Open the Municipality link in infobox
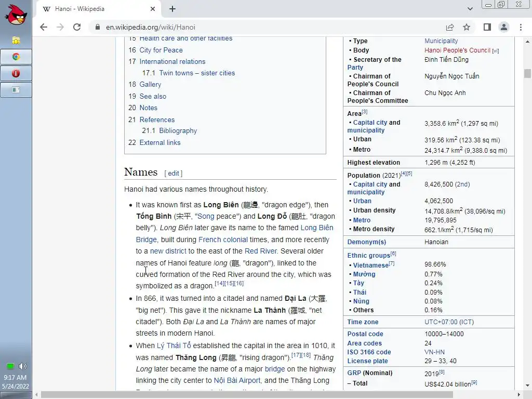The height and width of the screenshot is (399, 532). (x=441, y=41)
